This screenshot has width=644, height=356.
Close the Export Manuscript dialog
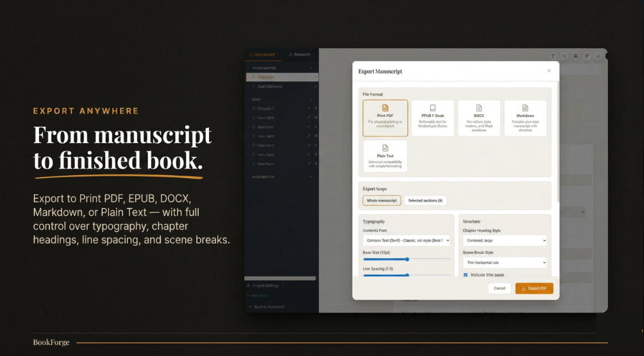pos(549,71)
